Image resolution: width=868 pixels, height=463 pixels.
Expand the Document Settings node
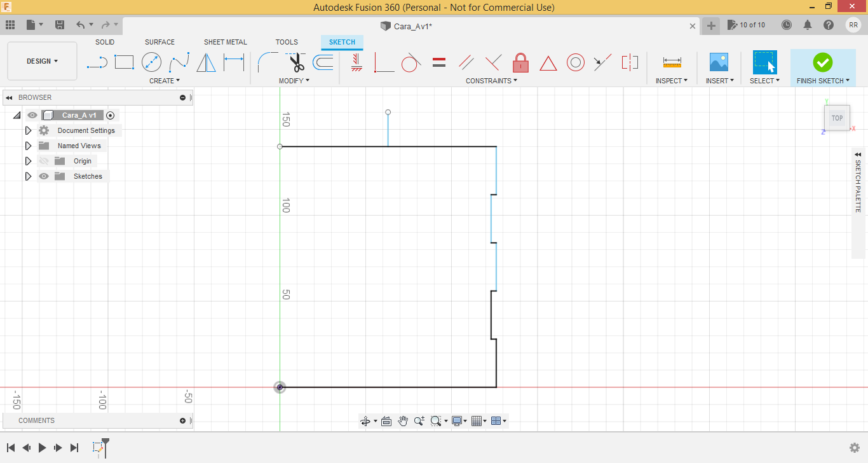point(28,130)
